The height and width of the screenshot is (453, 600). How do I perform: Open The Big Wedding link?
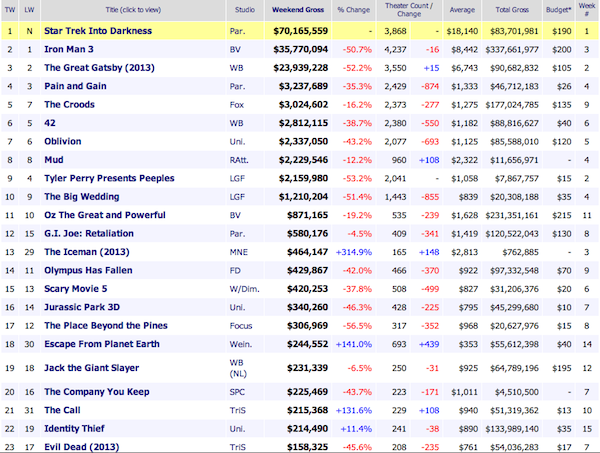(x=82, y=197)
